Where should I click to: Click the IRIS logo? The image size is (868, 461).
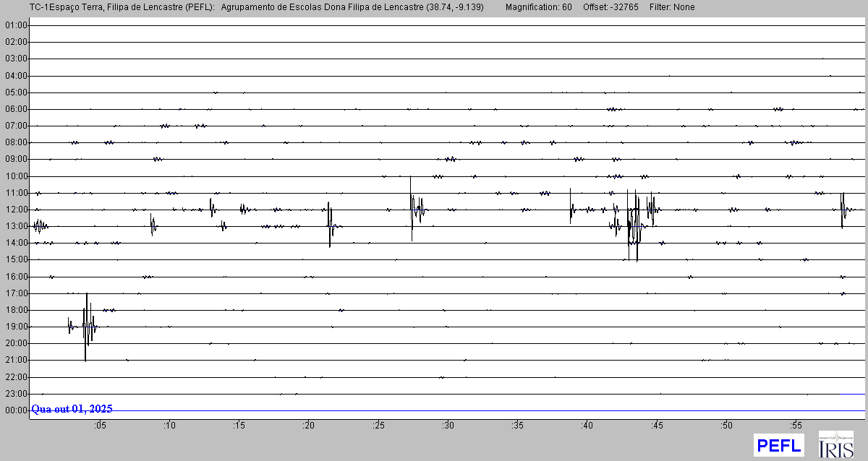(x=835, y=444)
